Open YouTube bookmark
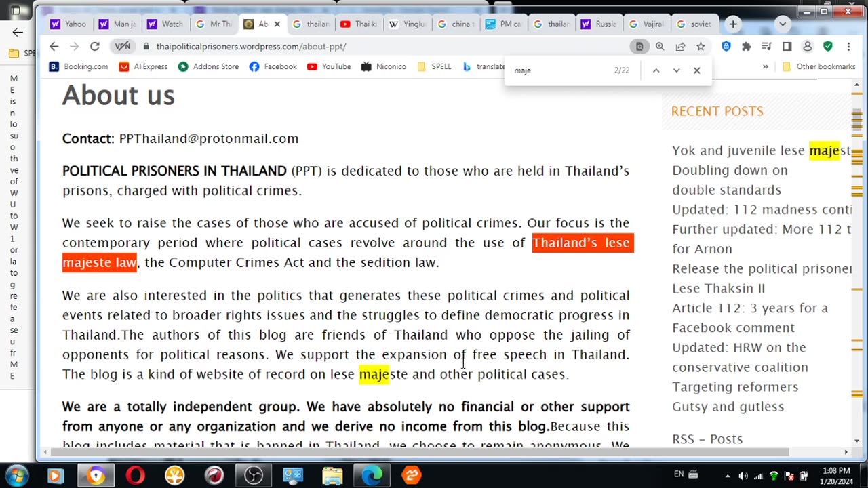 329,66
